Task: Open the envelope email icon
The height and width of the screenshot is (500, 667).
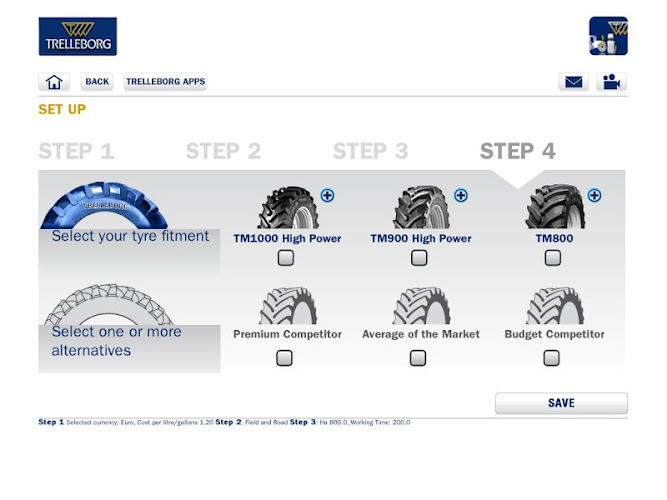Action: [573, 82]
